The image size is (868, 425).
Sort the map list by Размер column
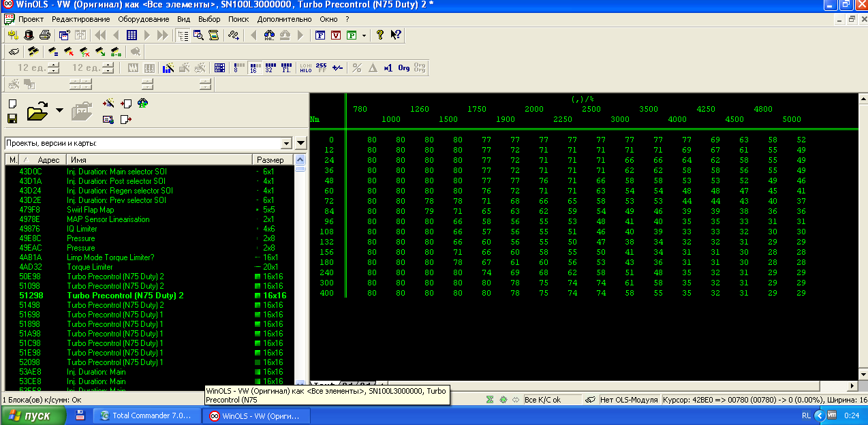[271, 159]
